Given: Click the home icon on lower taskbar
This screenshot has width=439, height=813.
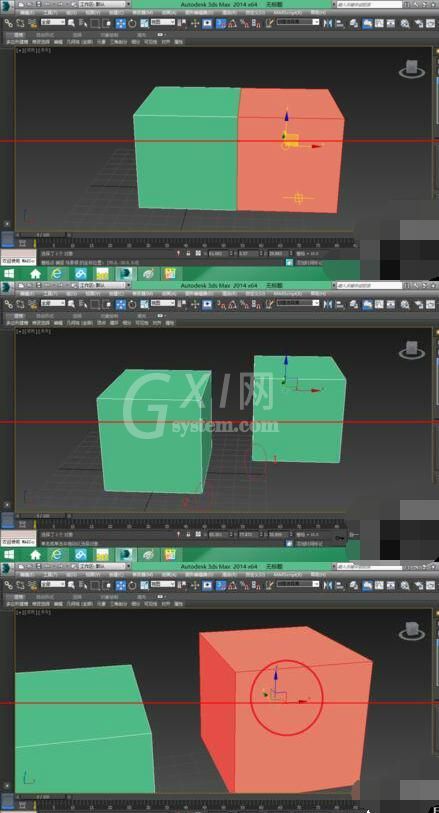Looking at the screenshot, I should pyautogui.click(x=35, y=554).
